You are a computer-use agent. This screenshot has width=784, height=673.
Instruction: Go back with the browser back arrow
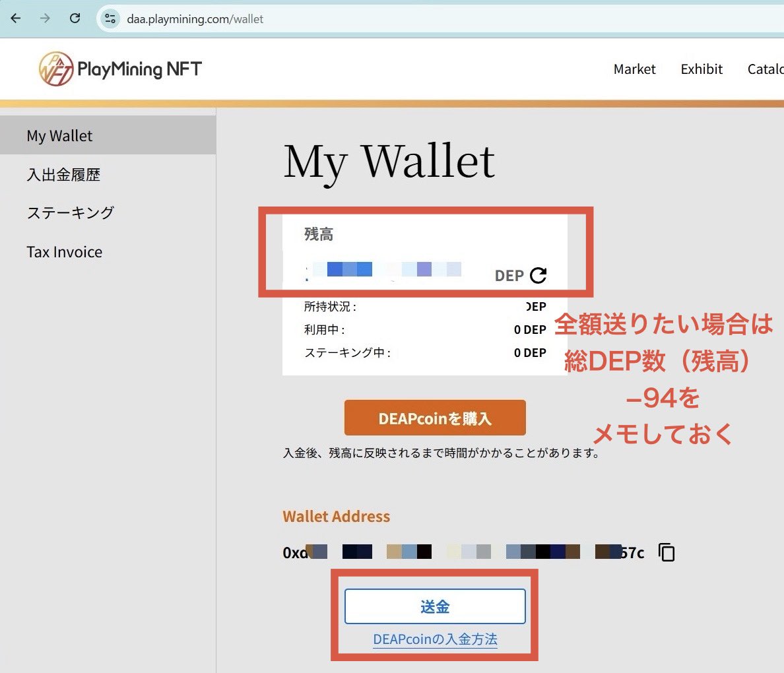point(15,18)
